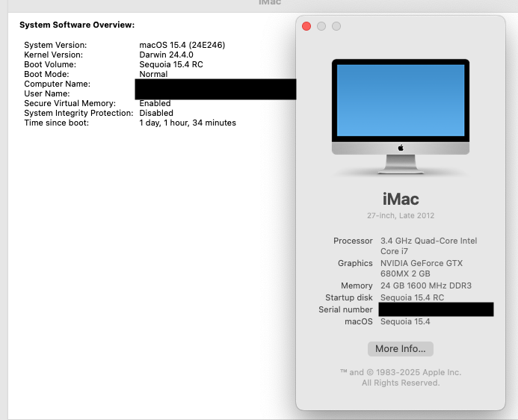Viewport: 518px width, 420px height.
Task: Close the About This Mac window
Action: [x=306, y=26]
